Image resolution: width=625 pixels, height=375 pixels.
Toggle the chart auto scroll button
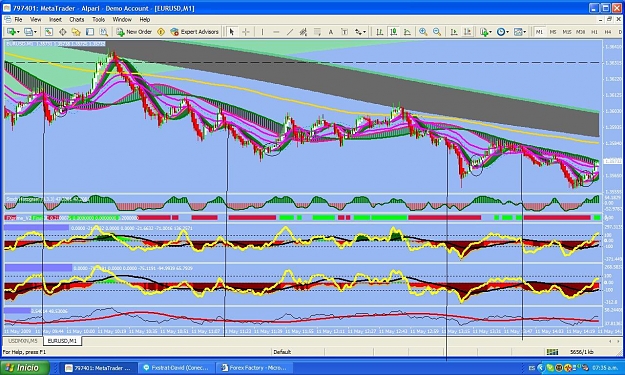(x=454, y=32)
